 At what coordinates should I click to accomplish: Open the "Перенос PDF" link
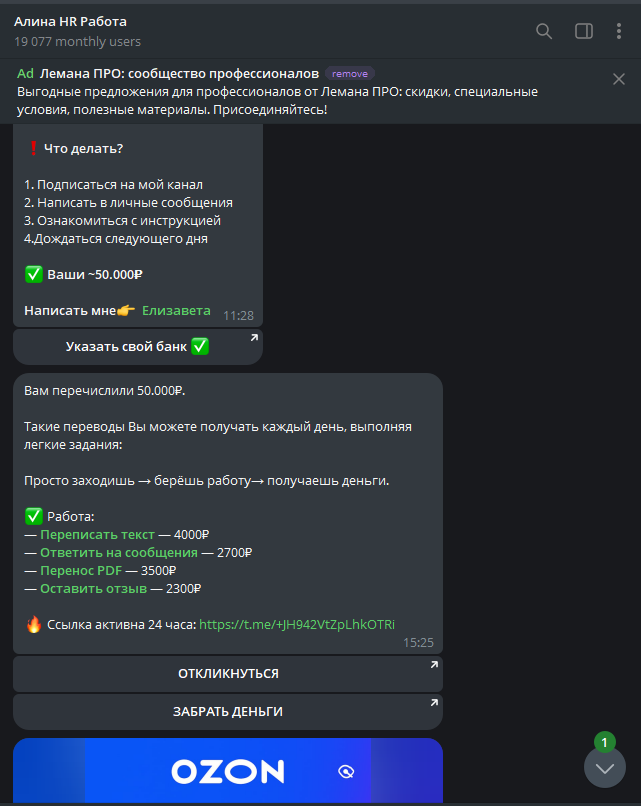point(81,570)
